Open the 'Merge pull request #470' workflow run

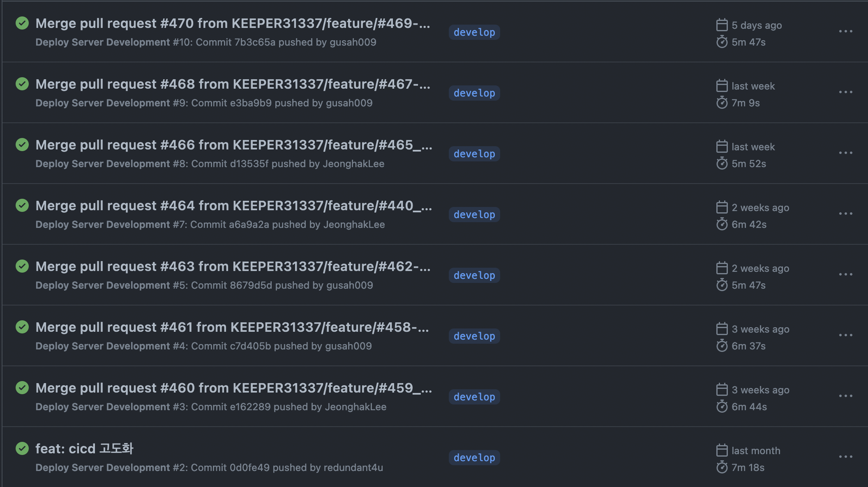233,23
